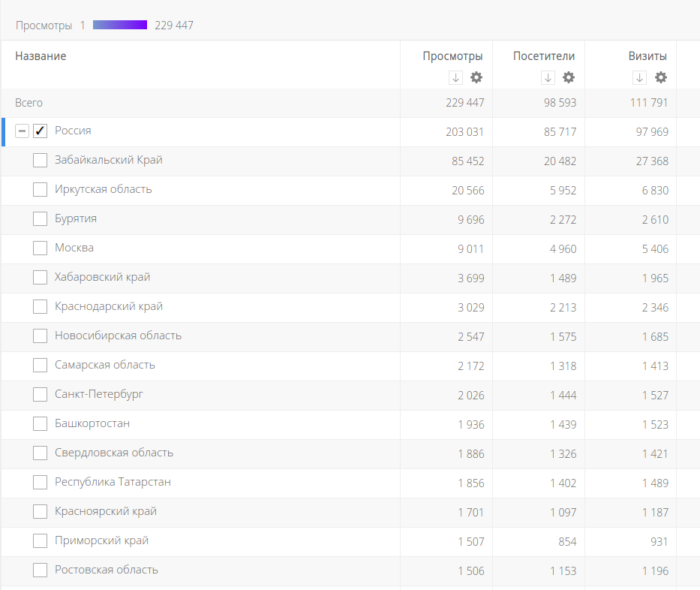The image size is (700, 590).
Task: Open gear settings for Посетители column
Action: coord(569,77)
